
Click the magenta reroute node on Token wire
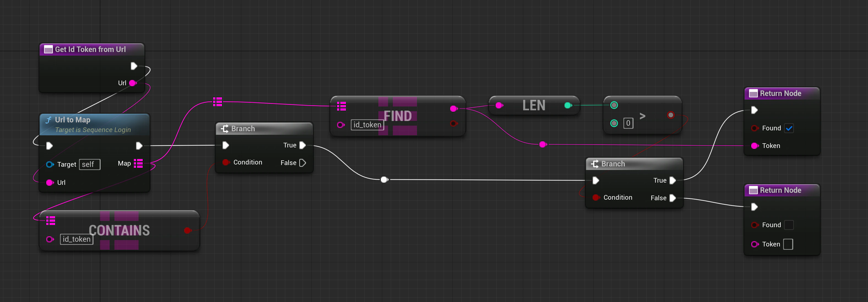(x=542, y=144)
